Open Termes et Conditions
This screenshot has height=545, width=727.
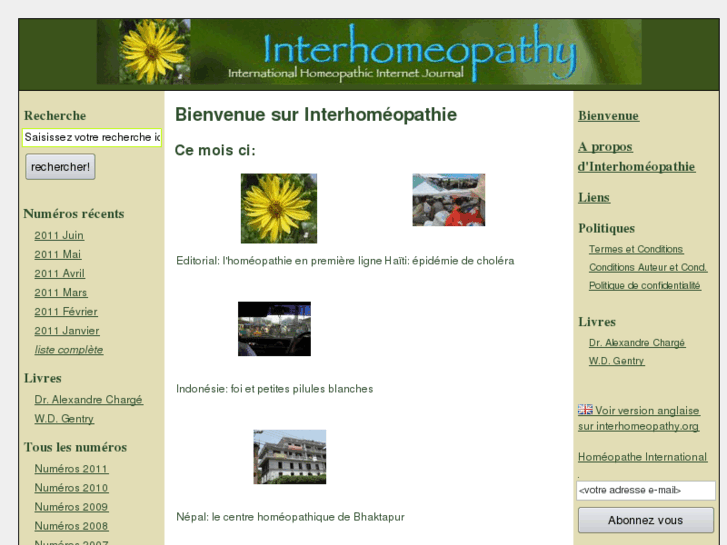coord(636,249)
